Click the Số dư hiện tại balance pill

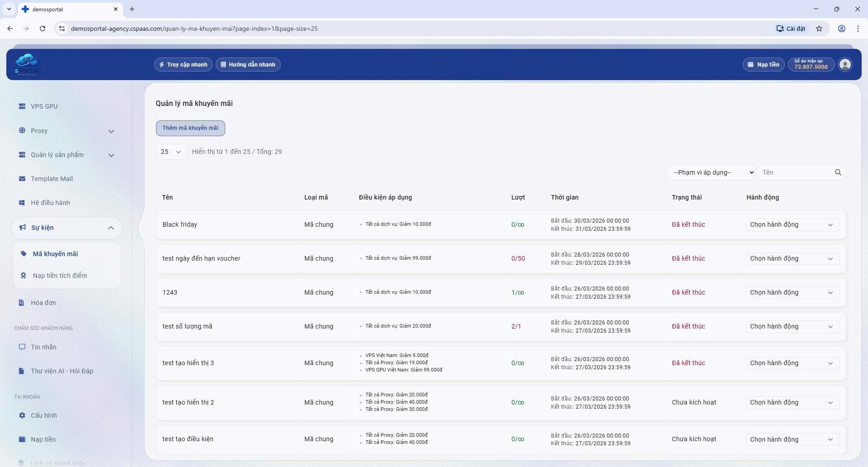pos(811,65)
